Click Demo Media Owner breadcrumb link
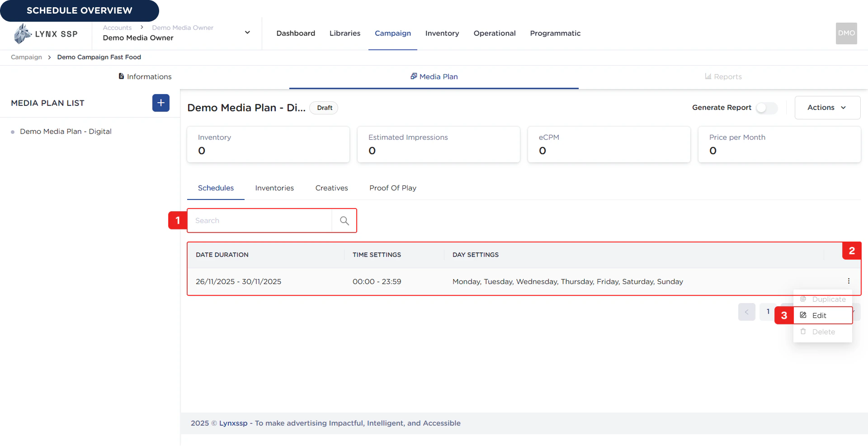 point(183,28)
